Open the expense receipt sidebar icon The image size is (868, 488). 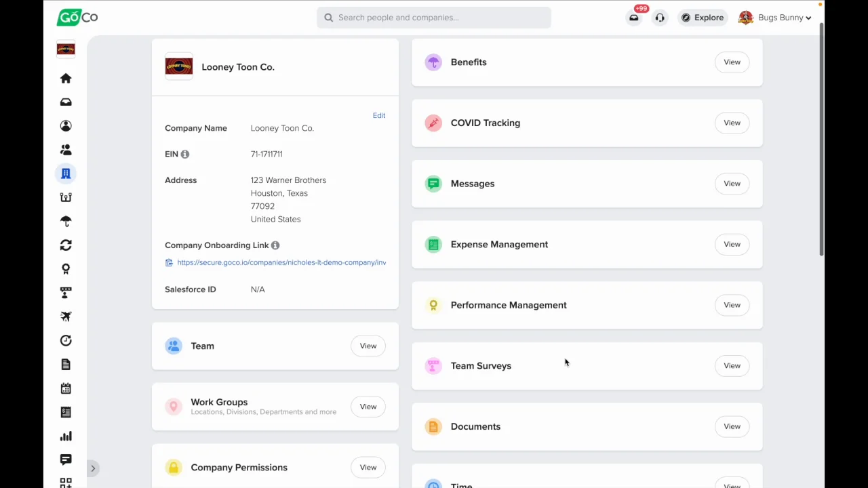pos(66,412)
